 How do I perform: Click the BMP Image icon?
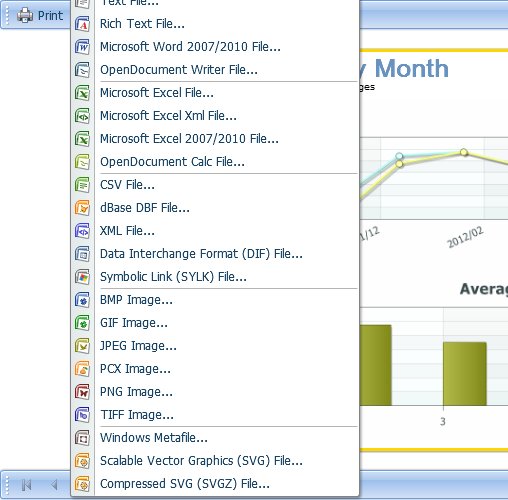[82, 300]
